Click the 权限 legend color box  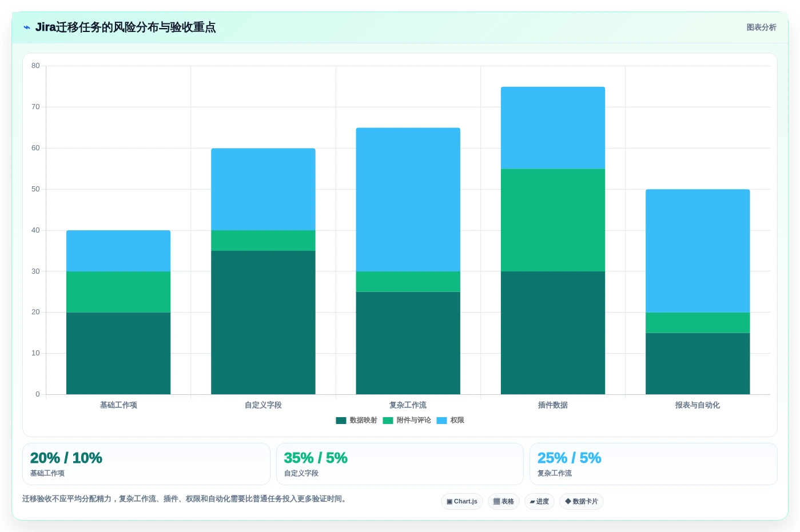coord(441,421)
